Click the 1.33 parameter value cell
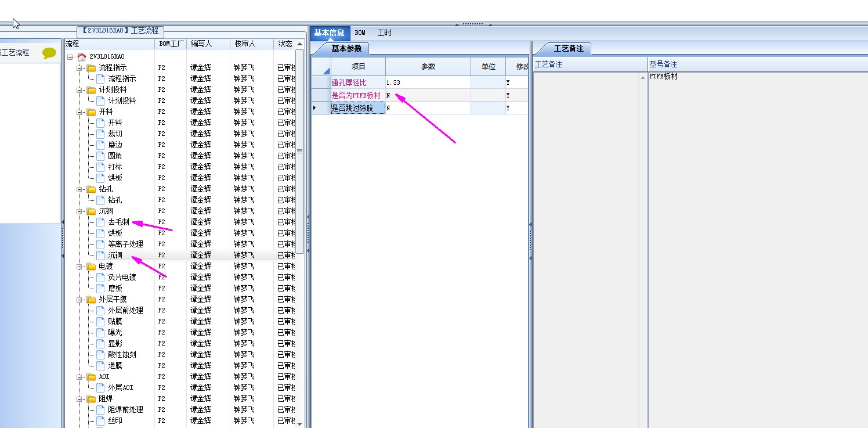The image size is (868, 428). point(428,82)
